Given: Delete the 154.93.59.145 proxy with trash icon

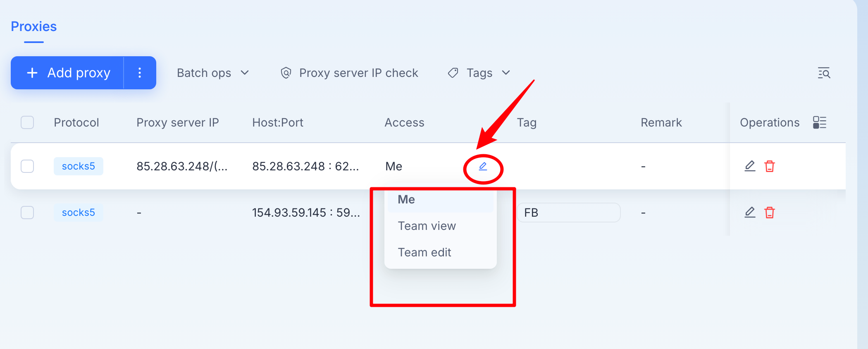Looking at the screenshot, I should 770,213.
